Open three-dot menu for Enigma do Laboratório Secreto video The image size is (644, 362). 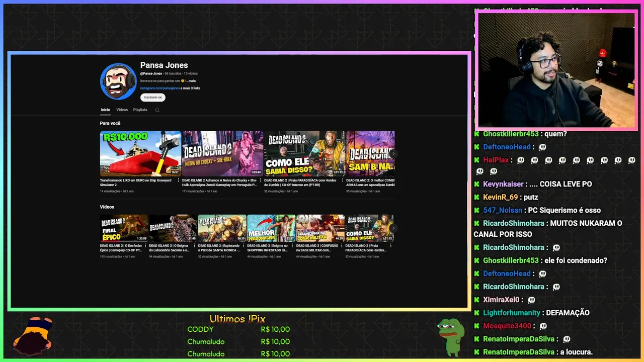click(195, 246)
